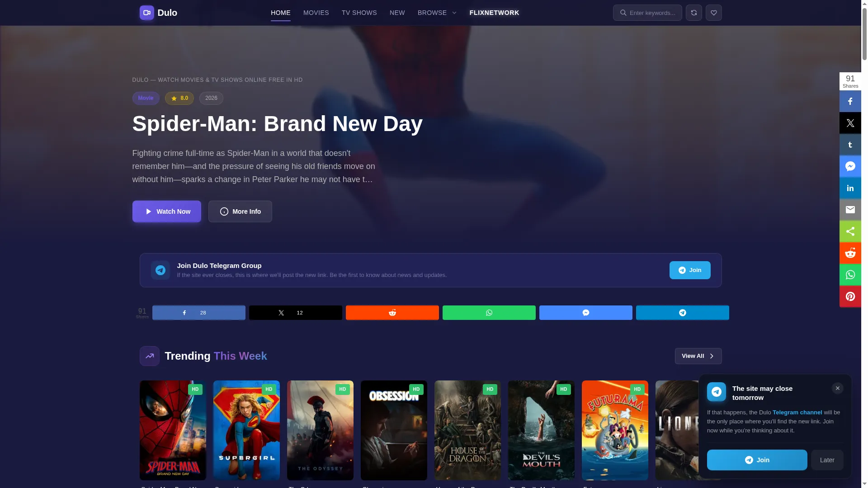868x488 pixels.
Task: Share on X from the right sidebar
Action: click(x=850, y=123)
